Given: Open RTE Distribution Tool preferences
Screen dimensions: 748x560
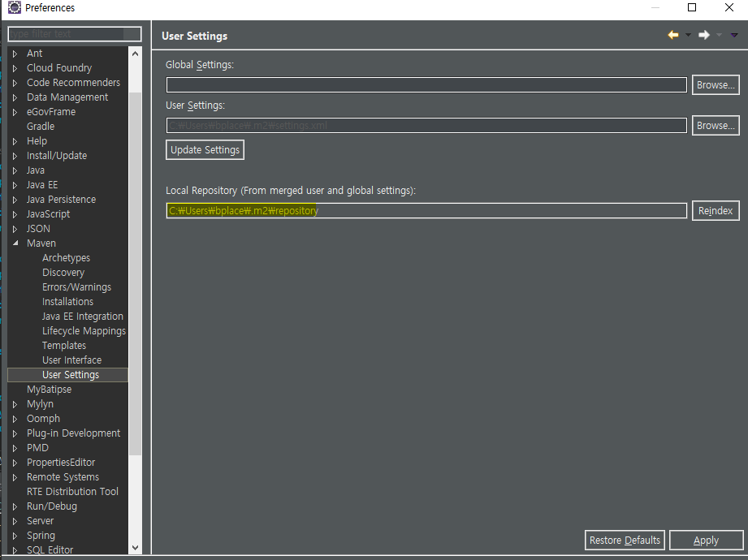Looking at the screenshot, I should pyautogui.click(x=72, y=492).
